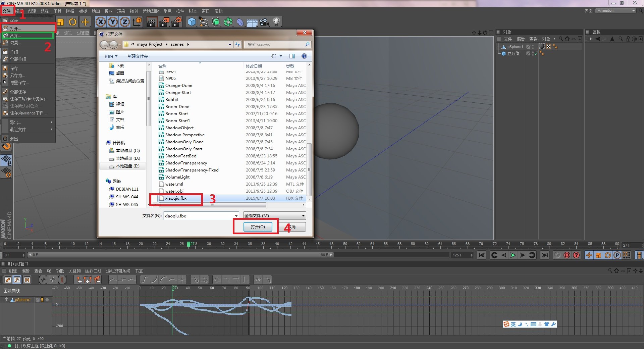
Task: Lock the X axis in the toolbar
Action: [101, 22]
